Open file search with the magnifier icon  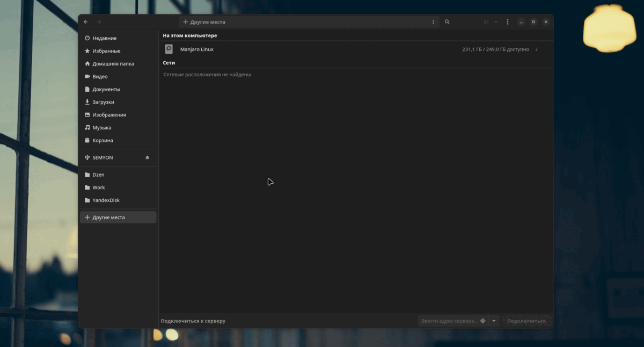(x=447, y=22)
